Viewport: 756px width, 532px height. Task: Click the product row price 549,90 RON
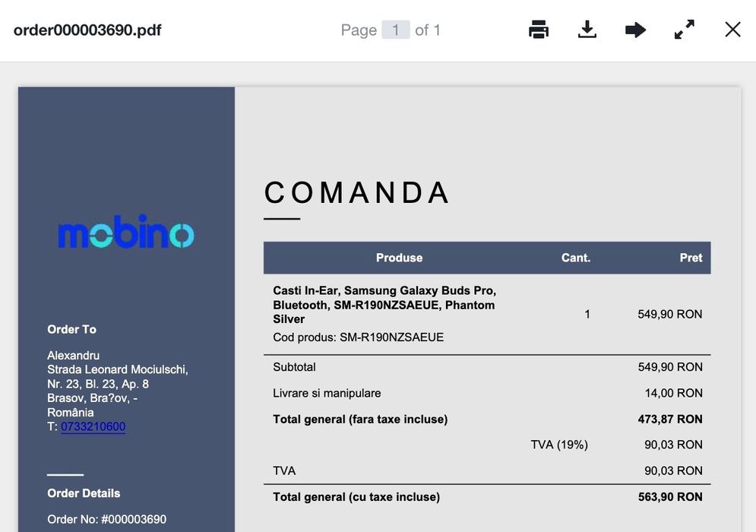click(669, 314)
